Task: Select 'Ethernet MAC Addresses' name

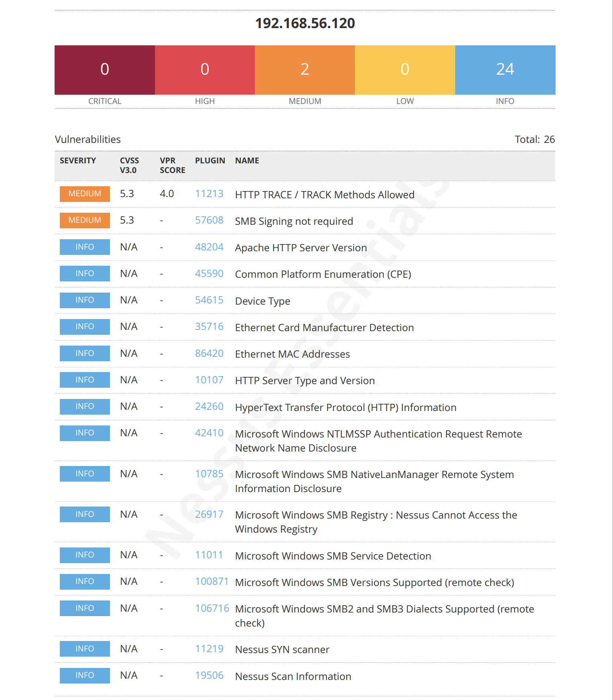Action: click(293, 354)
